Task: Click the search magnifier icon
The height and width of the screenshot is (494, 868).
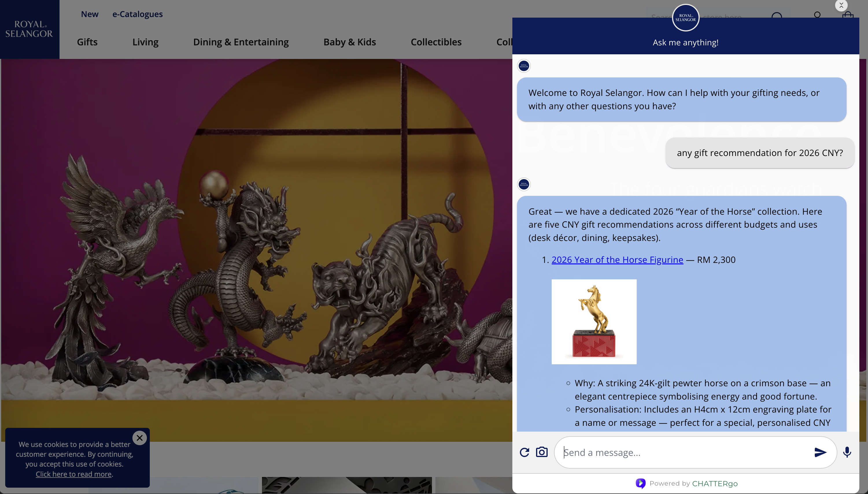Action: click(777, 16)
